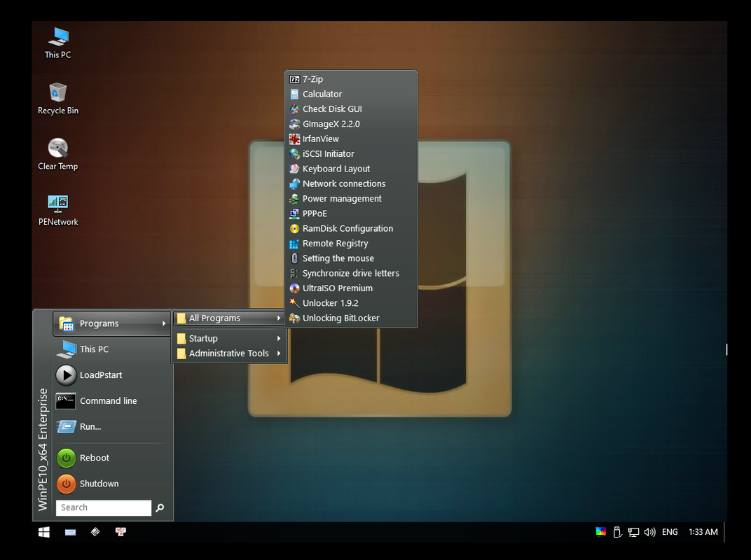Start iSCSI Initiator
Screen dimensions: 751x560
point(350,153)
